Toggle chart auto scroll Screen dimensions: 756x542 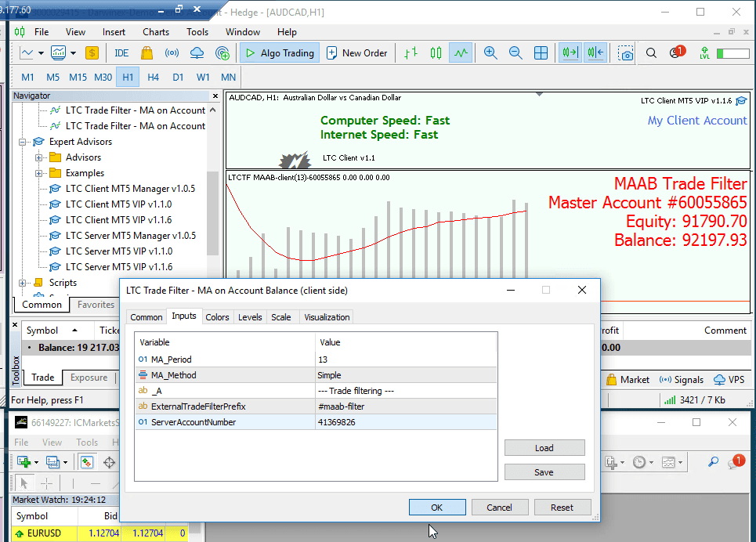(x=570, y=53)
